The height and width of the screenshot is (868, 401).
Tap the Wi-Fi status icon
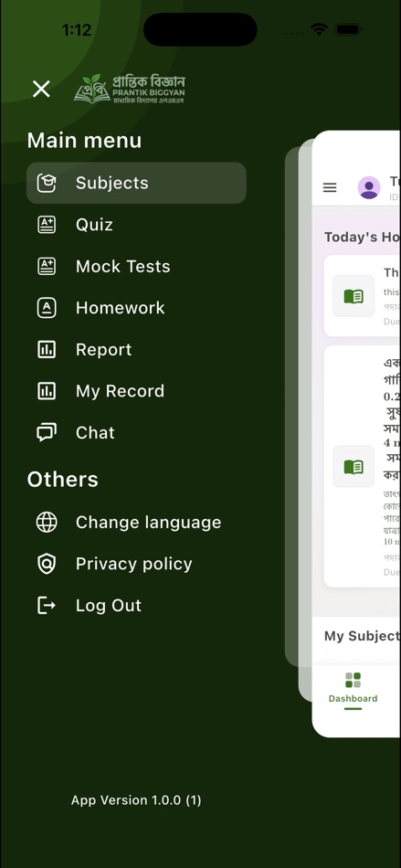(x=319, y=29)
